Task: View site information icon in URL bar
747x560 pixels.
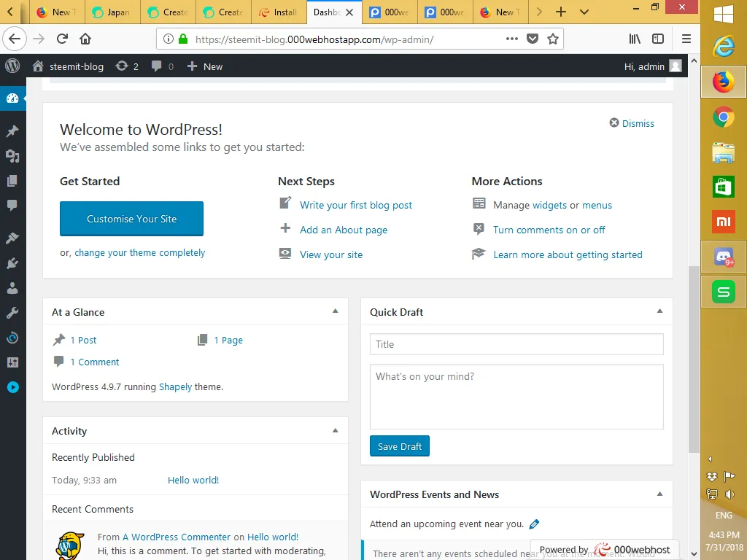Action: (x=169, y=39)
